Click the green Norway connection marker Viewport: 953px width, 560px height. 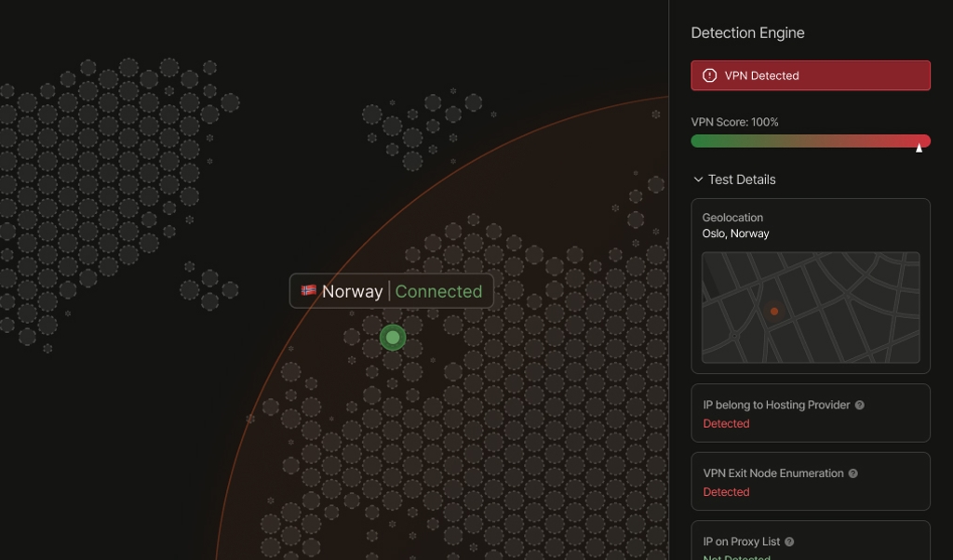[392, 338]
